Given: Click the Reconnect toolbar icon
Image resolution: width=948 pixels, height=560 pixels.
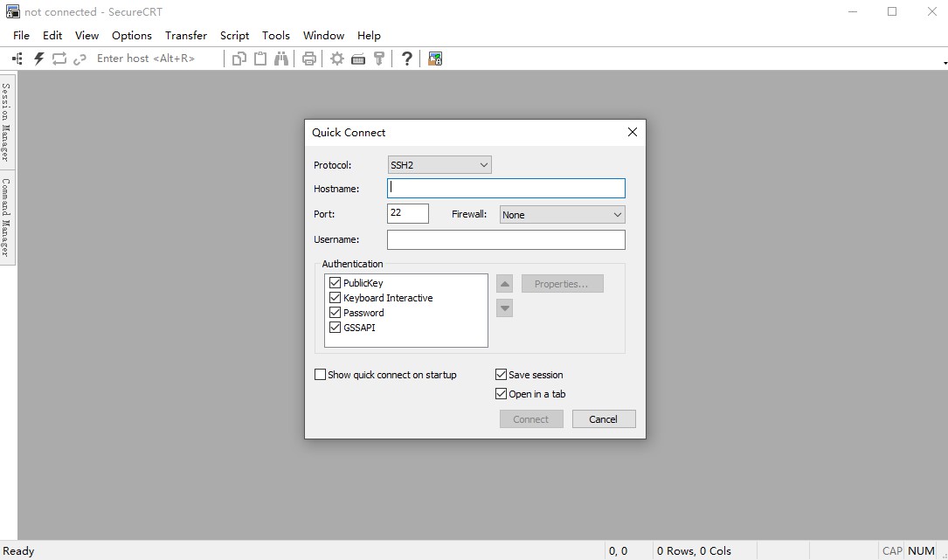Looking at the screenshot, I should (59, 59).
